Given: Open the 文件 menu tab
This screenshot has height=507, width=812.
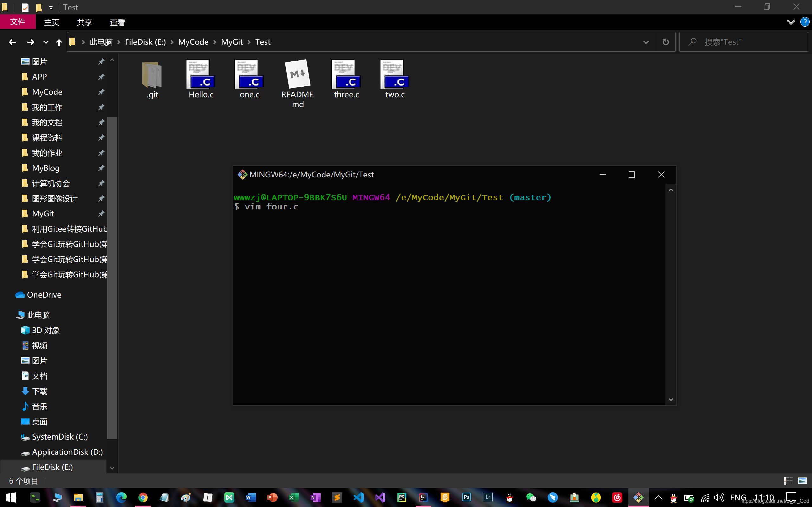Looking at the screenshot, I should click(17, 22).
